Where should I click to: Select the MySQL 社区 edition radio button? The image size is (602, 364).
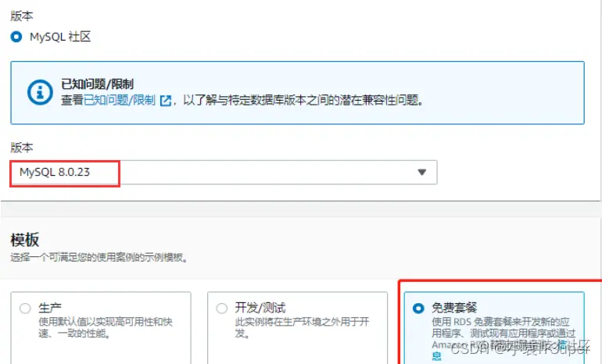(16, 37)
